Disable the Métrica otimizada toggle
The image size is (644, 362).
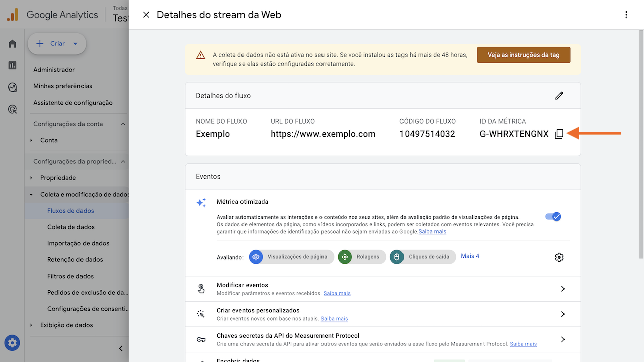[552, 216]
